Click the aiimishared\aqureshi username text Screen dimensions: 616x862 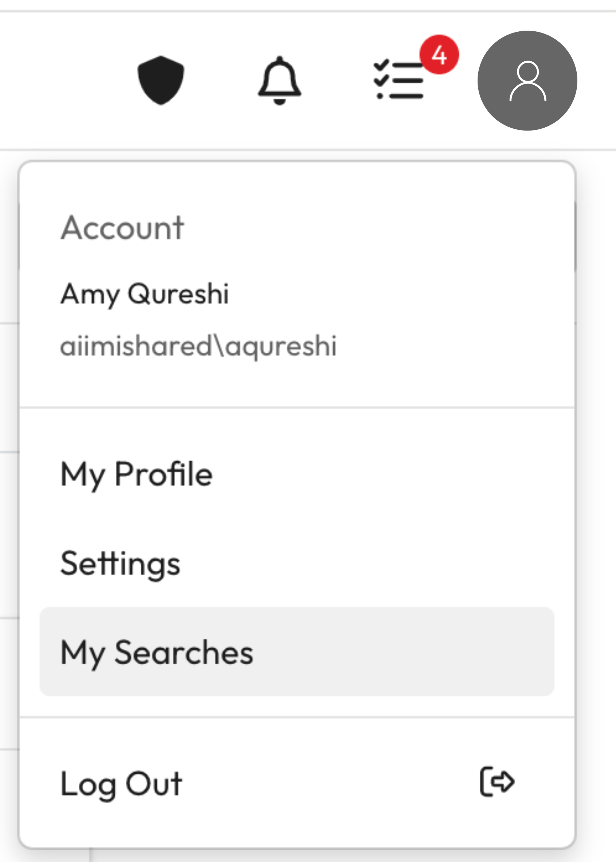[x=199, y=346]
